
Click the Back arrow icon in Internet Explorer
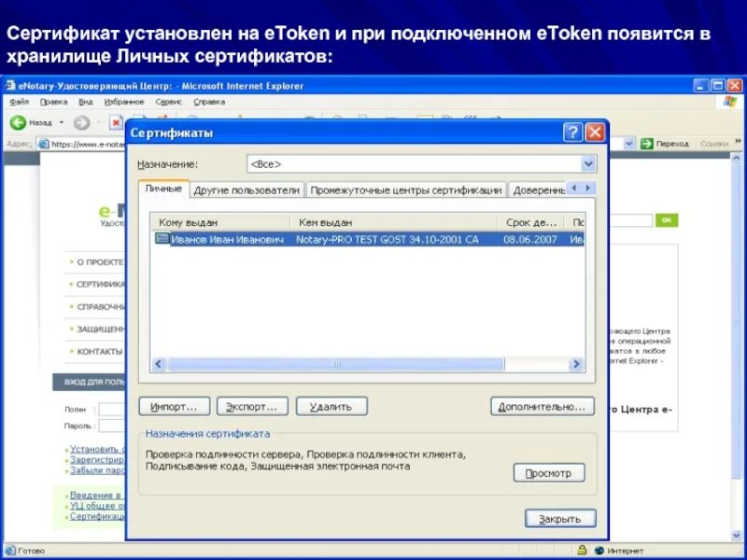(x=18, y=123)
